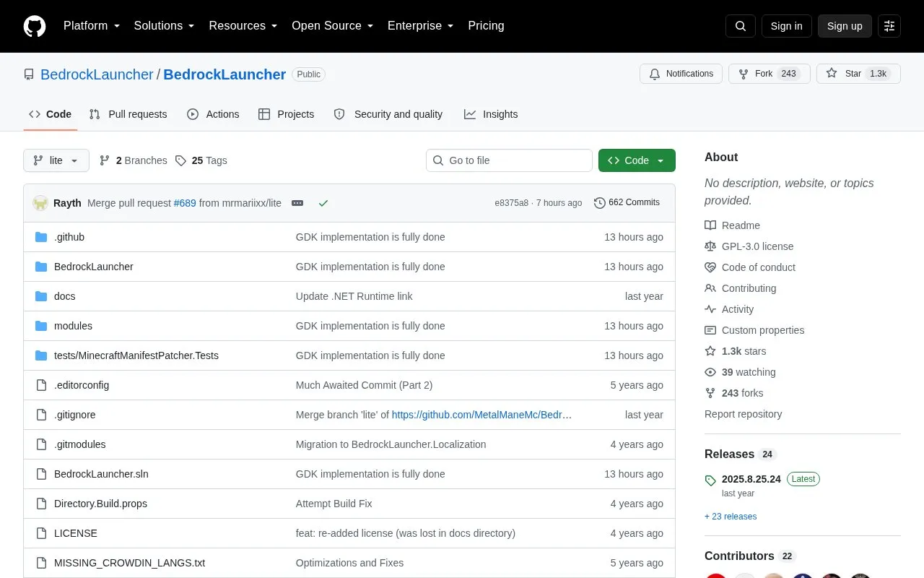
Task: Focus the Go to file field
Action: pos(509,160)
